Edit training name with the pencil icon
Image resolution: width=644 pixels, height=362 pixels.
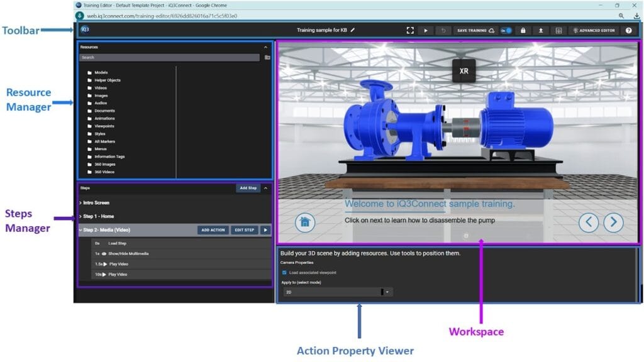[353, 30]
